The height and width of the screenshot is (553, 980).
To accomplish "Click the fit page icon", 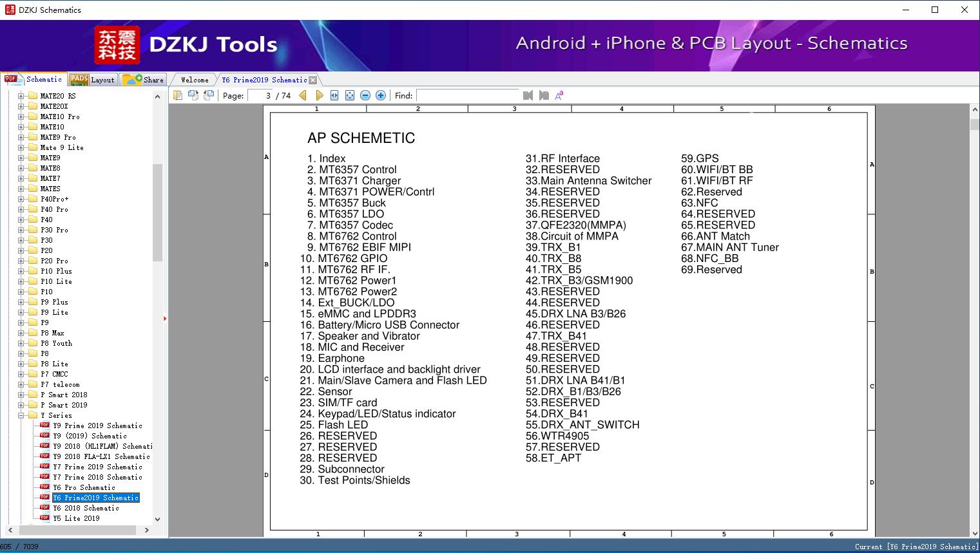I will click(x=350, y=95).
